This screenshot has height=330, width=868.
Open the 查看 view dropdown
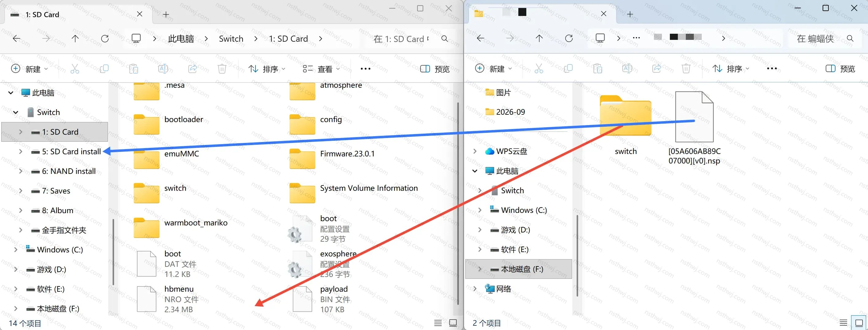pos(321,69)
